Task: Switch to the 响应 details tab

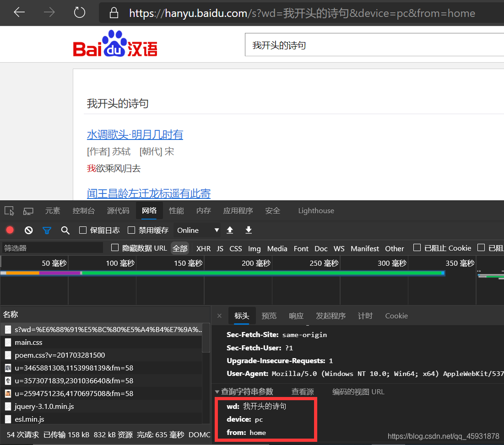Action: [296, 316]
